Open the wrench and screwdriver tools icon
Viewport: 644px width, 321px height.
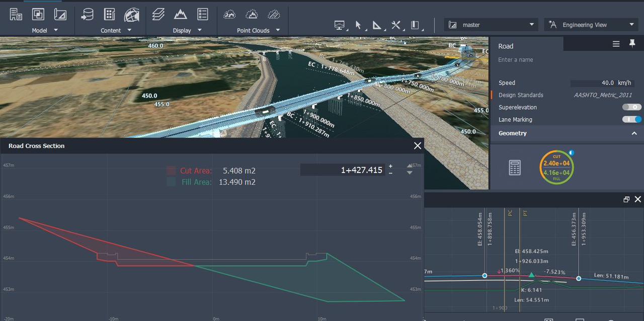click(x=396, y=25)
